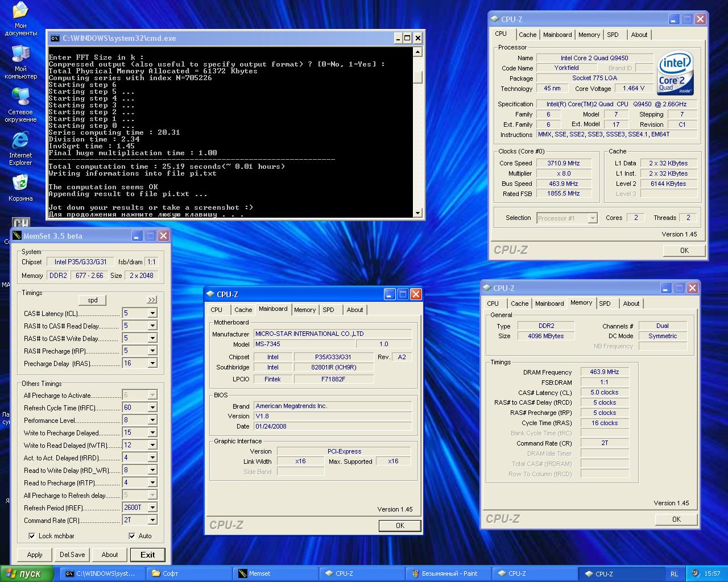Viewport: 728px width, 582px height.
Task: Click Del.Save in MemSet
Action: pos(72,555)
